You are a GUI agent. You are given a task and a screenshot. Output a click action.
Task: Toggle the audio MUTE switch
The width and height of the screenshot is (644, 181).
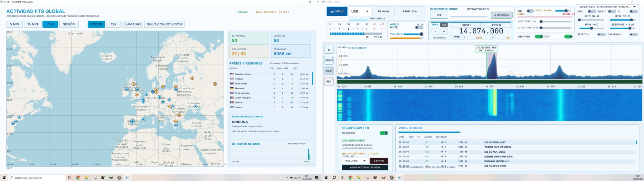pyautogui.click(x=419, y=28)
